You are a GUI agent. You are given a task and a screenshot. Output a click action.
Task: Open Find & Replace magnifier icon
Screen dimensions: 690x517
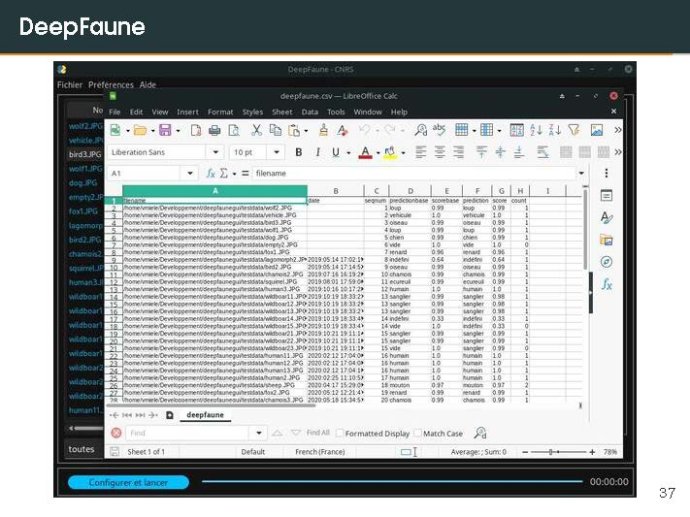(421, 130)
